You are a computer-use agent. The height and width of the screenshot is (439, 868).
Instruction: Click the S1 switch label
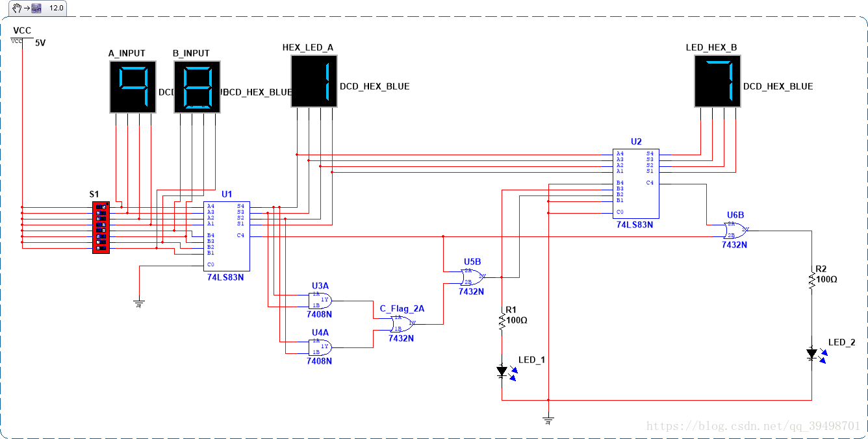(94, 194)
